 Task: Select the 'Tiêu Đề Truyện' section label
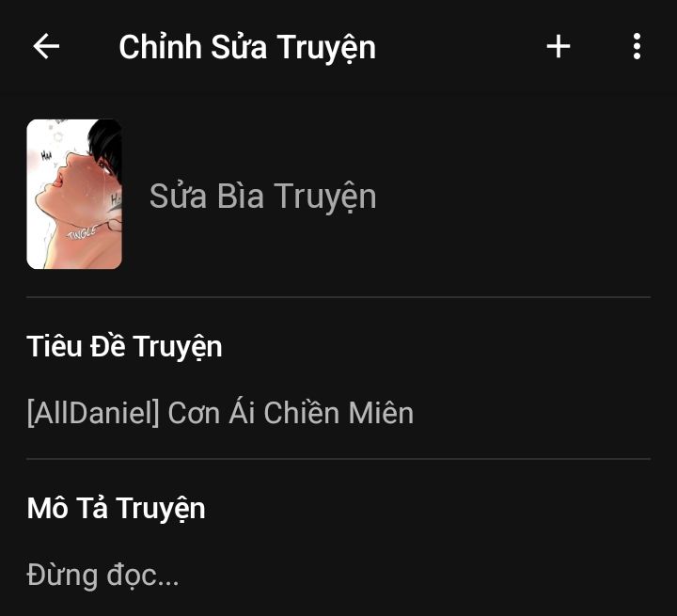click(124, 347)
